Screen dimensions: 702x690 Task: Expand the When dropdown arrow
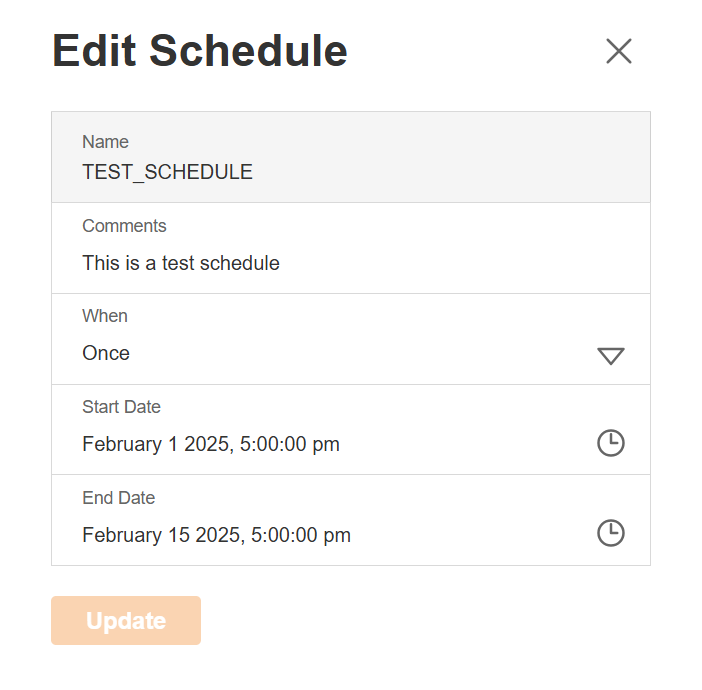click(x=610, y=356)
